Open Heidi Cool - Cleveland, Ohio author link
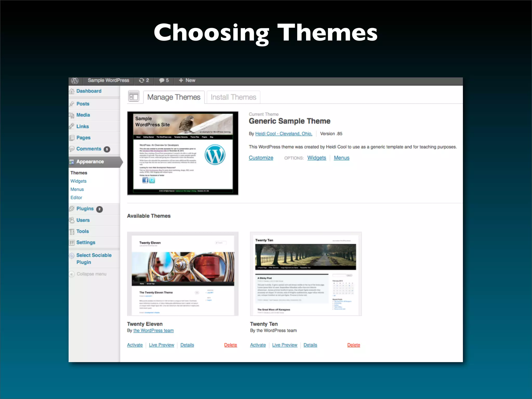Image resolution: width=532 pixels, height=399 pixels. tap(284, 134)
